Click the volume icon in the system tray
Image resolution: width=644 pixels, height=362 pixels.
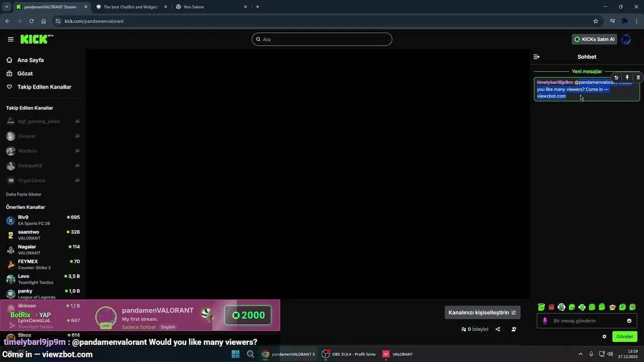tap(610, 354)
